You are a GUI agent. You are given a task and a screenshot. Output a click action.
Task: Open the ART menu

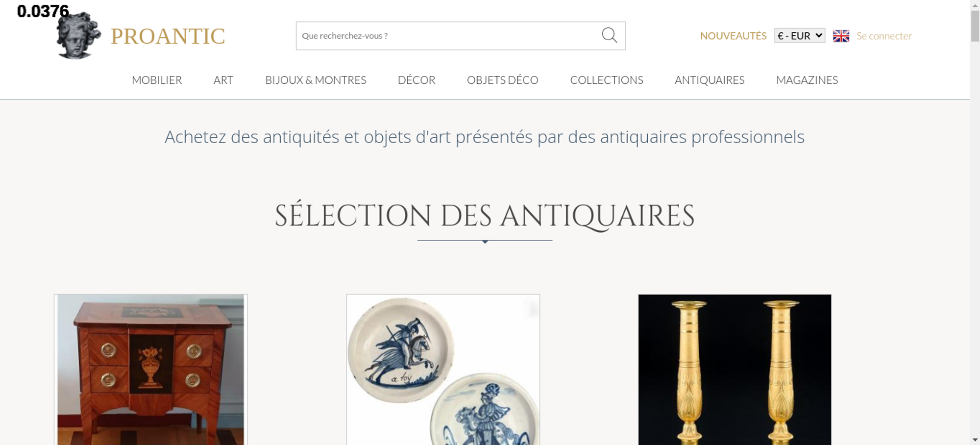(x=223, y=80)
